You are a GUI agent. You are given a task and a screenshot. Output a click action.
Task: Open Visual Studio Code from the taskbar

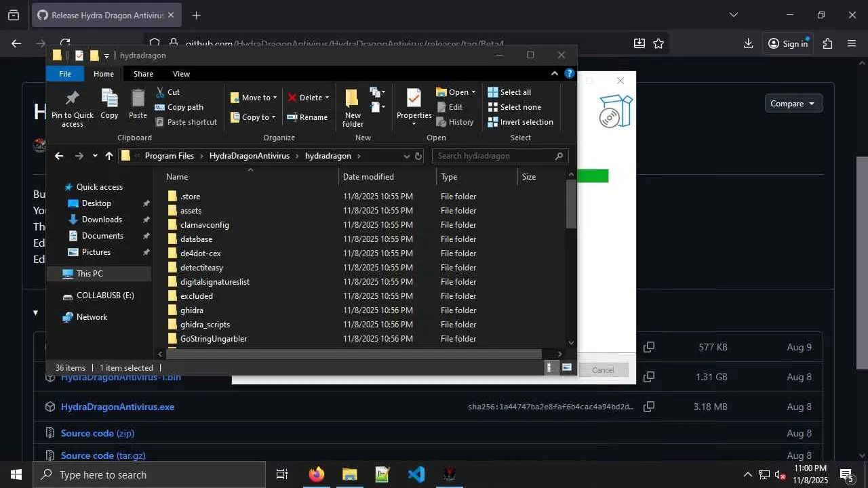pos(416,474)
